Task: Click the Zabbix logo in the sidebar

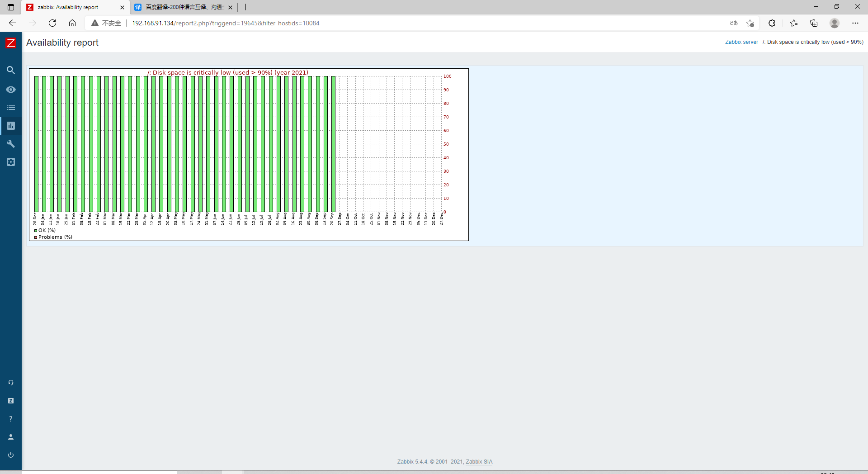Action: point(11,43)
